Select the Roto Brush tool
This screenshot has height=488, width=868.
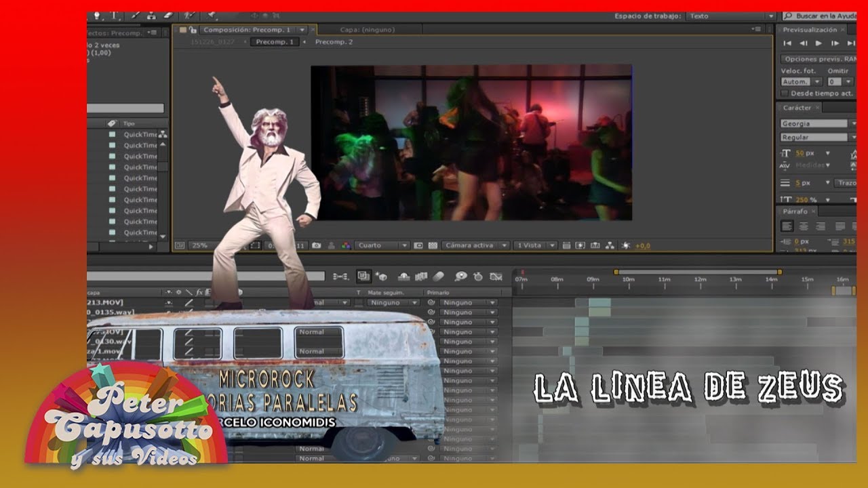[190, 16]
